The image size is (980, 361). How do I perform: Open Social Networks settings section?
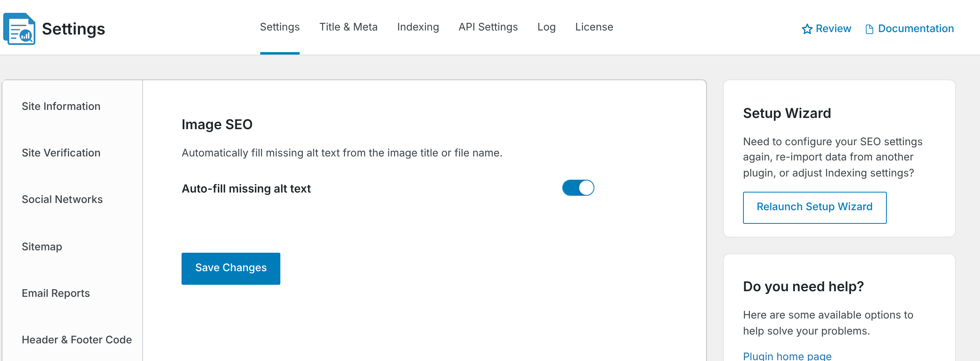click(x=62, y=199)
